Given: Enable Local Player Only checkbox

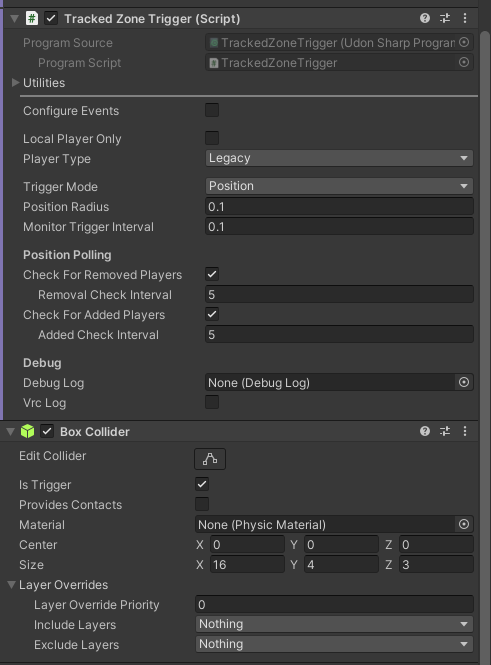Looking at the screenshot, I should (212, 138).
